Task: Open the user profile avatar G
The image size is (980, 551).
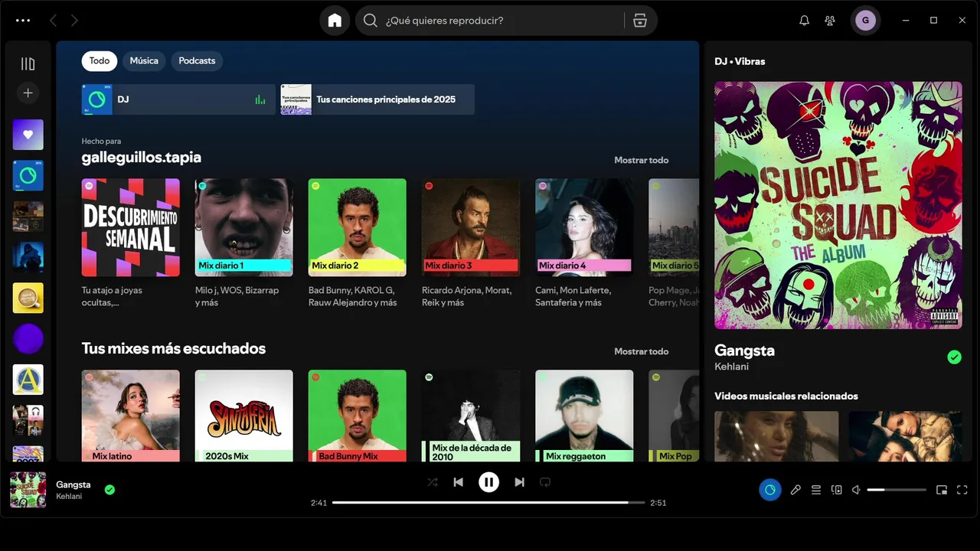Action: 865,21
